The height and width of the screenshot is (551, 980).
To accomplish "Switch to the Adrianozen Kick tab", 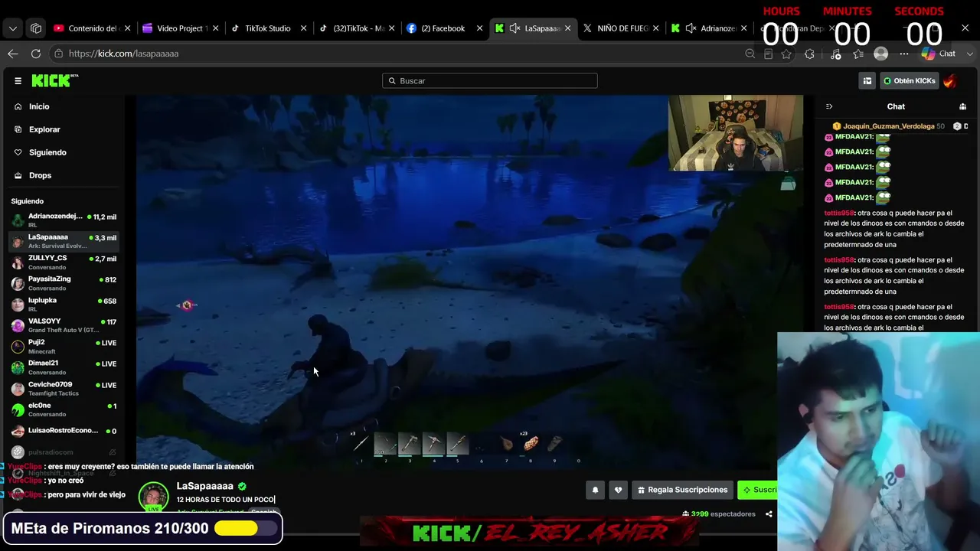I will pyautogui.click(x=710, y=28).
